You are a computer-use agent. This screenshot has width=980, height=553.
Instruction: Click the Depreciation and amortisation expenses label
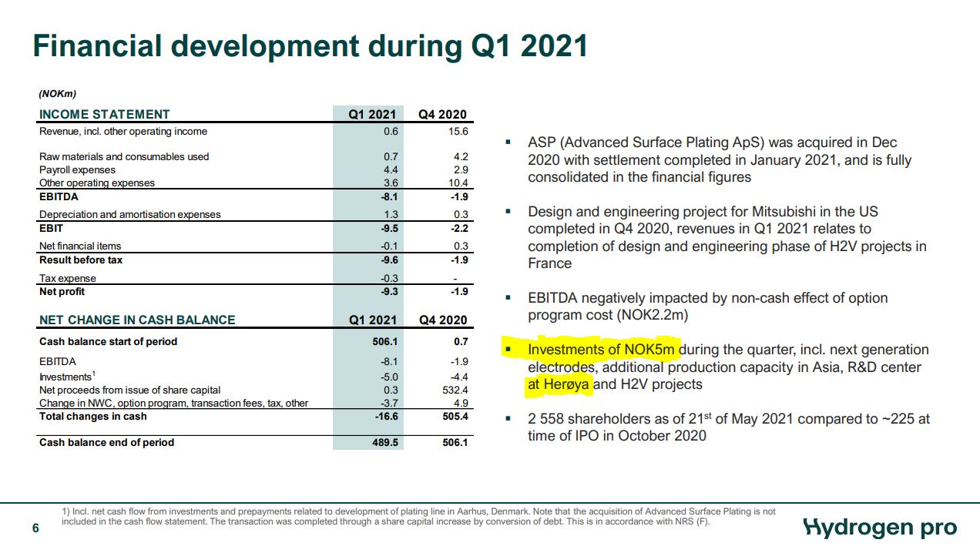point(129,214)
